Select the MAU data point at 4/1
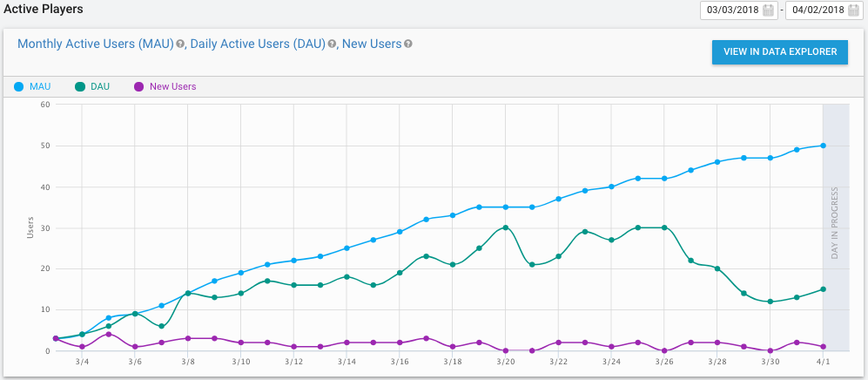The width and height of the screenshot is (868, 380). [823, 146]
